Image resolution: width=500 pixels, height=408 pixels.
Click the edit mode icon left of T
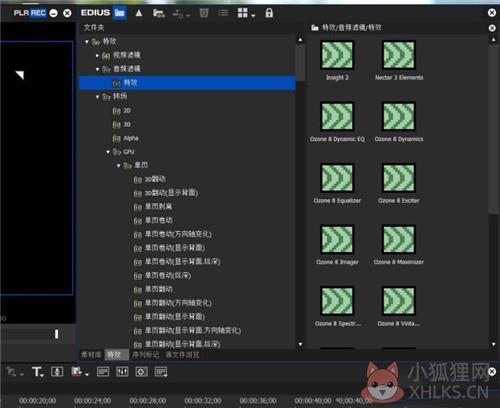(x=11, y=371)
